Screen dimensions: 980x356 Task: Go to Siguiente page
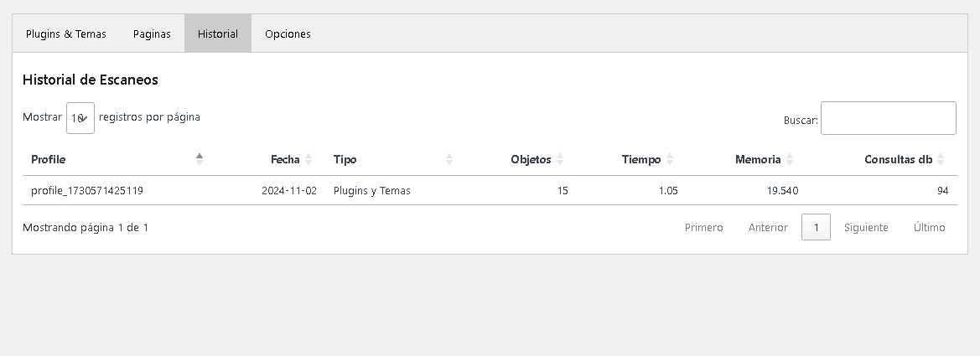[866, 227]
